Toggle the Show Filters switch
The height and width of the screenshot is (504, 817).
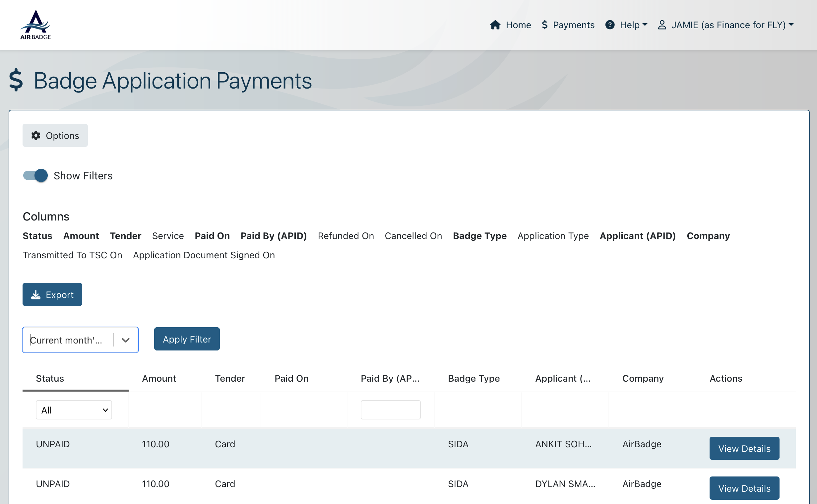click(35, 176)
